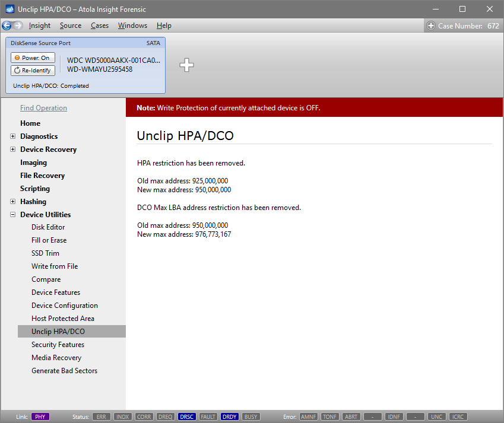The height and width of the screenshot is (423, 504).
Task: Click the PHY link status indicator
Action: tap(40, 416)
